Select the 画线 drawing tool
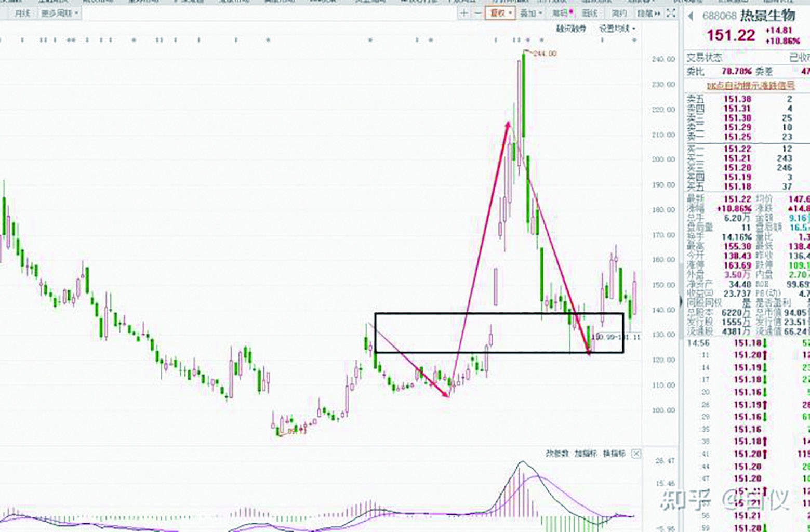 click(590, 13)
